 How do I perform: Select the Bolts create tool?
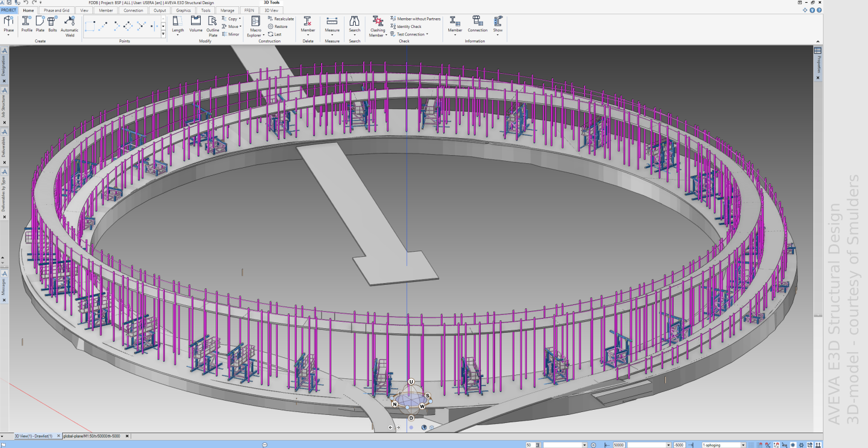coord(52,24)
